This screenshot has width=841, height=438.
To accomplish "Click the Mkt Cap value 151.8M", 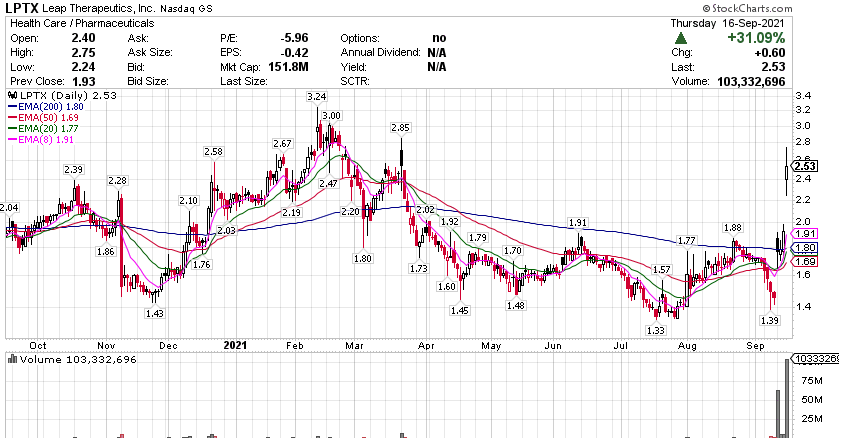I will point(289,67).
